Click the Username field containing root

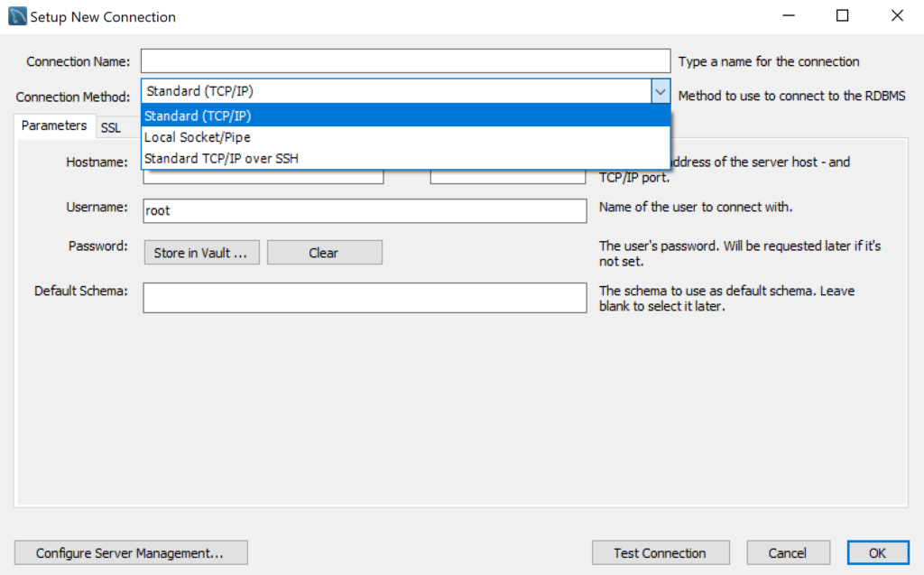pyautogui.click(x=365, y=210)
